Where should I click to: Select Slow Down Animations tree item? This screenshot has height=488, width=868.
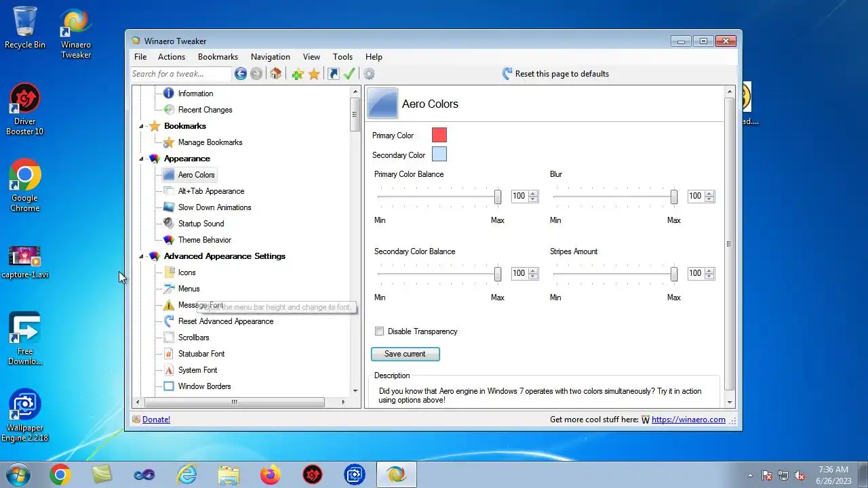click(214, 207)
